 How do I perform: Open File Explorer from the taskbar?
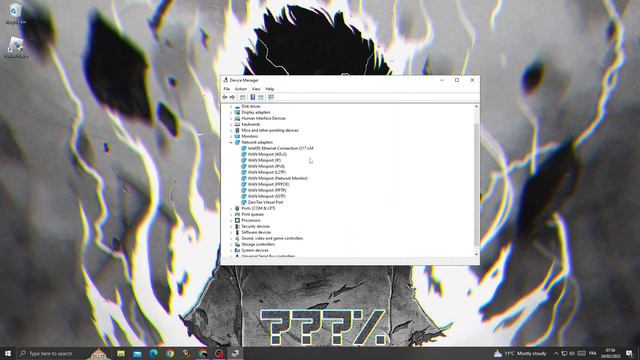(121, 353)
